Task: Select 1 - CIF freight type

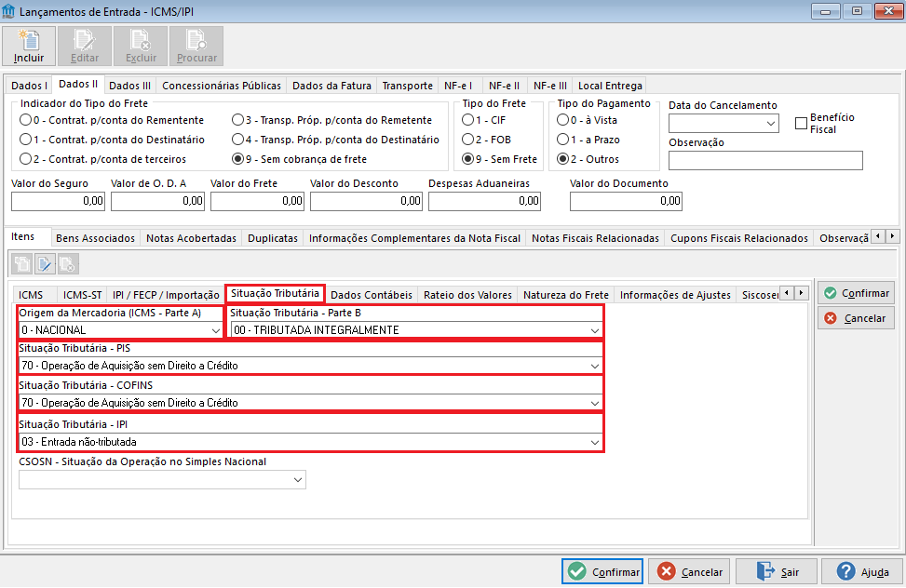Action: point(483,120)
